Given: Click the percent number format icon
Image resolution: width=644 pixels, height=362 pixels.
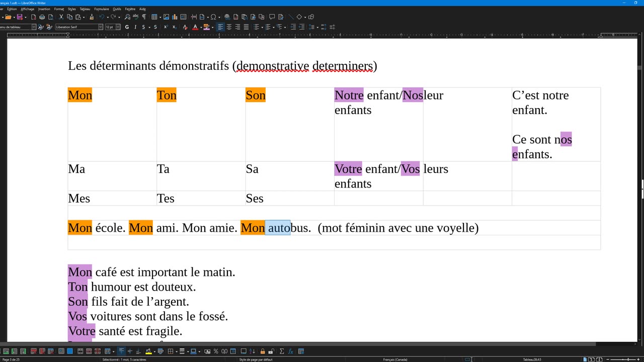Looking at the screenshot, I should [216, 351].
